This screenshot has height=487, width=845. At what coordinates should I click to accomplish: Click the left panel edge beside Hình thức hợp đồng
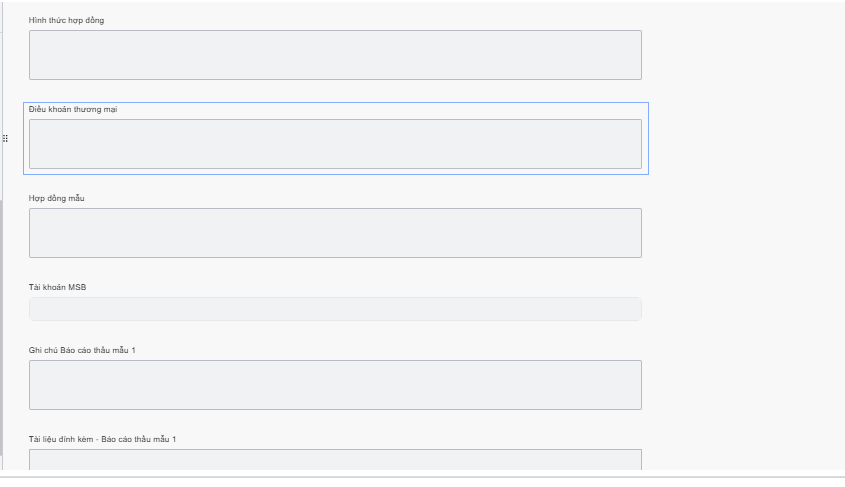pos(2,50)
